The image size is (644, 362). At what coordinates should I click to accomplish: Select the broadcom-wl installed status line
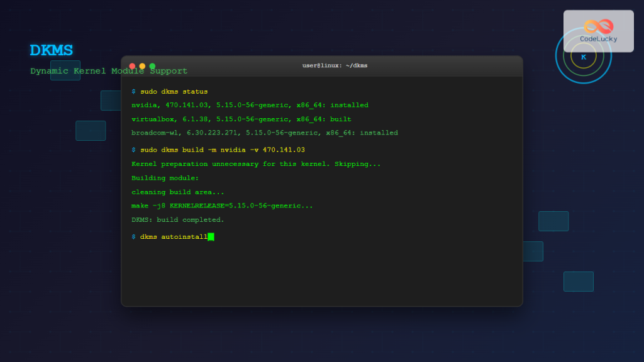[x=264, y=133]
